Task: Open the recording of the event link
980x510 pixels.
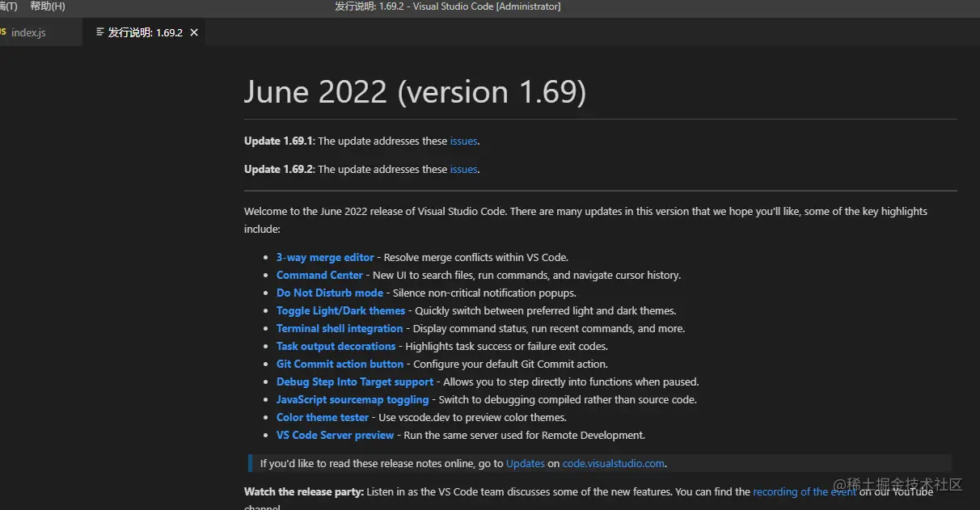Action: point(805,492)
